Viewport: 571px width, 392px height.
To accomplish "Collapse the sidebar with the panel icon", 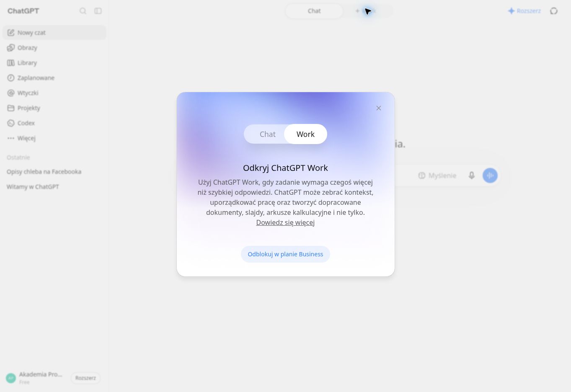I will 98,11.
